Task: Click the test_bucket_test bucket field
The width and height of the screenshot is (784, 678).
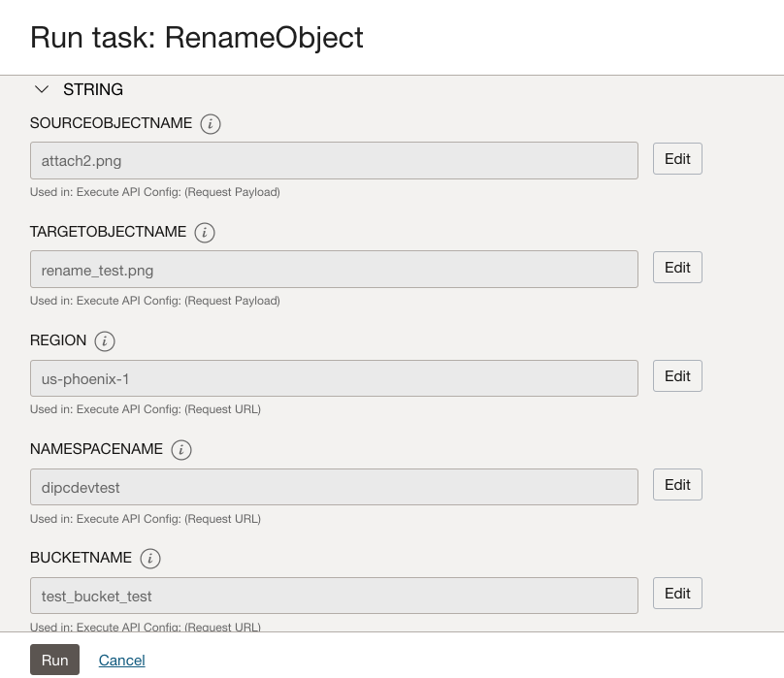Action: point(334,596)
